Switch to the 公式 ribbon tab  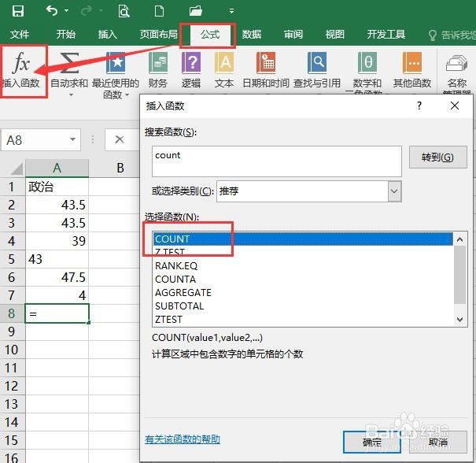coord(210,35)
